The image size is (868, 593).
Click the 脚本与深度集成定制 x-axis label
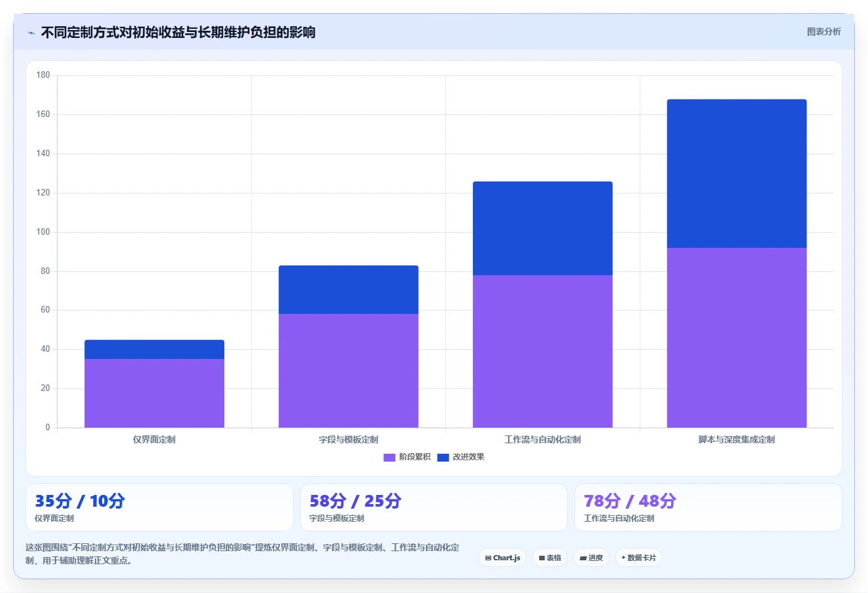coord(737,439)
